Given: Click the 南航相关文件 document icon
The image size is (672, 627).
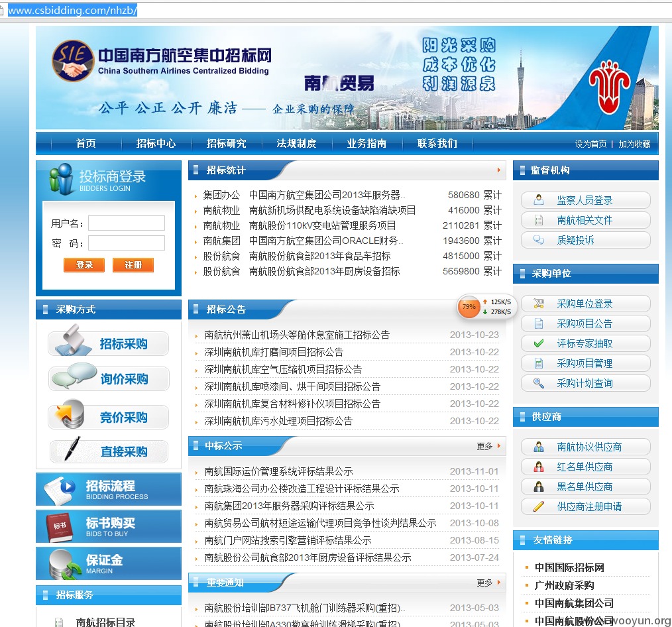Looking at the screenshot, I should 539,220.
